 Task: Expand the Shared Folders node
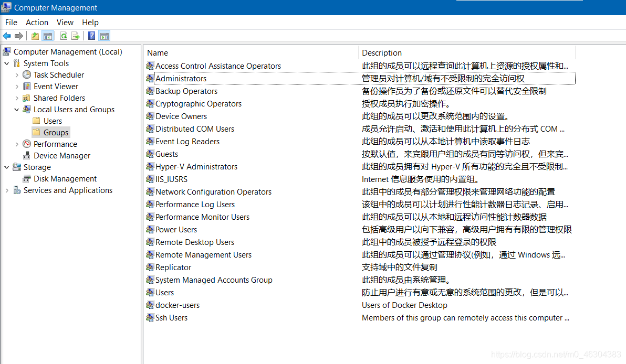pyautogui.click(x=17, y=98)
